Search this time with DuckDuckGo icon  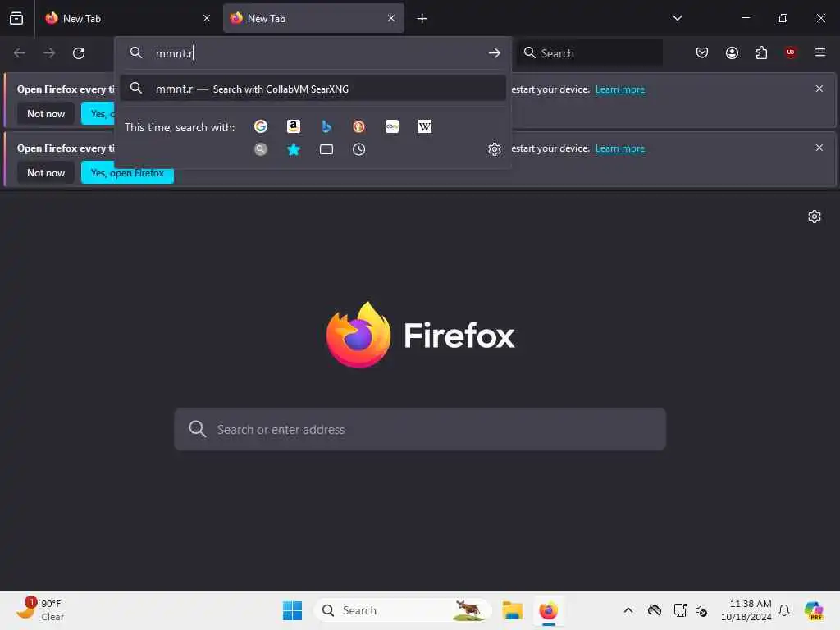[359, 126]
